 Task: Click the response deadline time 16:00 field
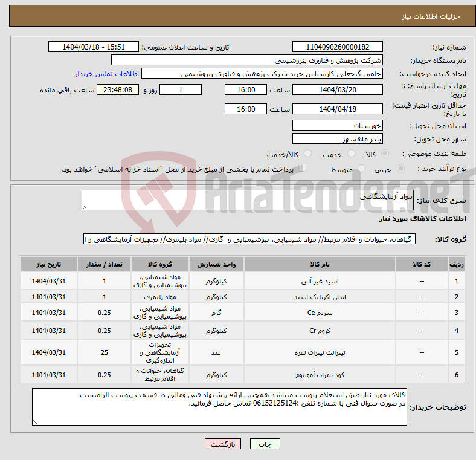[246, 90]
